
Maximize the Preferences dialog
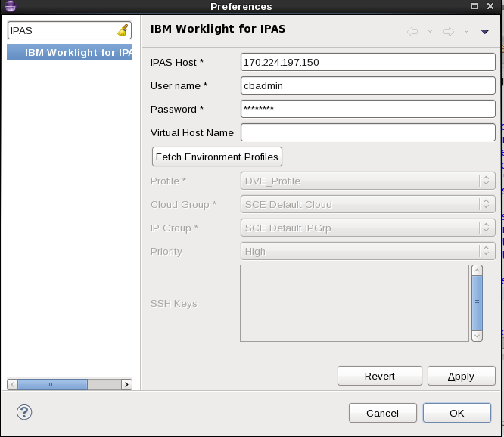click(474, 6)
